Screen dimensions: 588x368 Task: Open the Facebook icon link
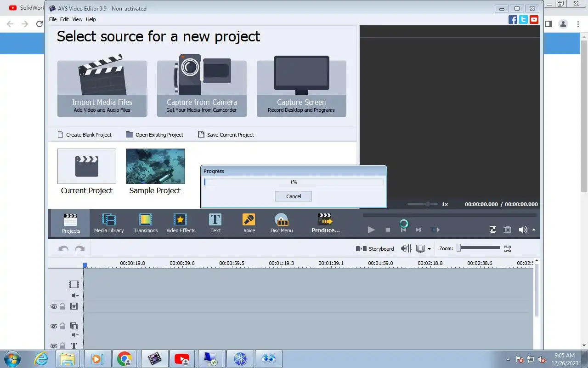coord(513,19)
